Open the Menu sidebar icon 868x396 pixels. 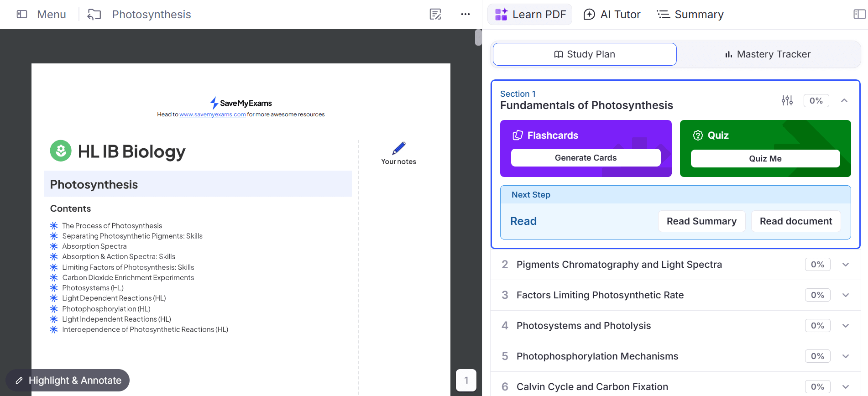pyautogui.click(x=22, y=14)
